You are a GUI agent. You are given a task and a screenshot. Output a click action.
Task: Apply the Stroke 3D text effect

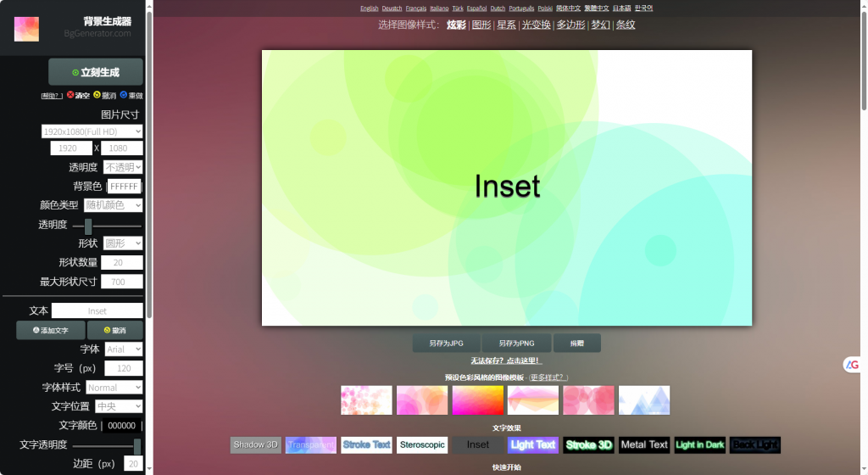tap(588, 444)
